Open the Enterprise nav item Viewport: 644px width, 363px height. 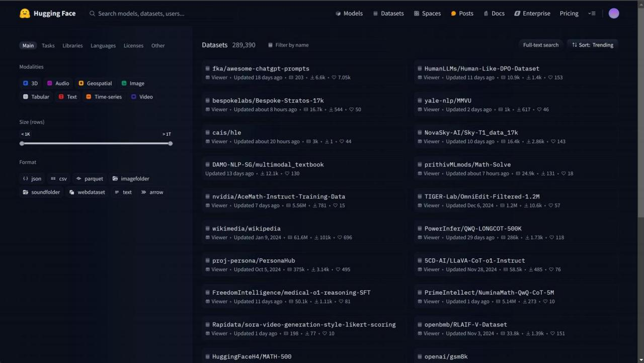pos(532,14)
